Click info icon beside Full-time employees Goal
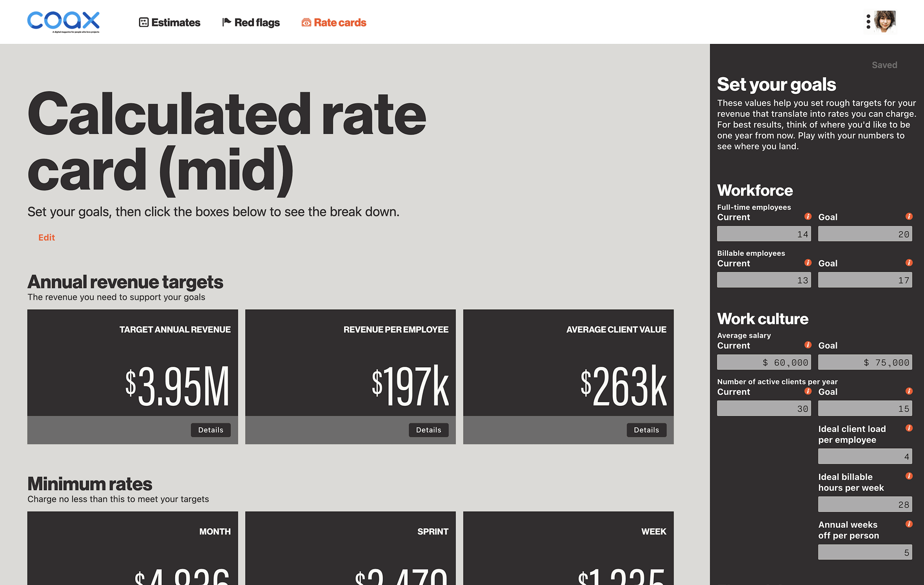This screenshot has width=924, height=585. pyautogui.click(x=909, y=216)
